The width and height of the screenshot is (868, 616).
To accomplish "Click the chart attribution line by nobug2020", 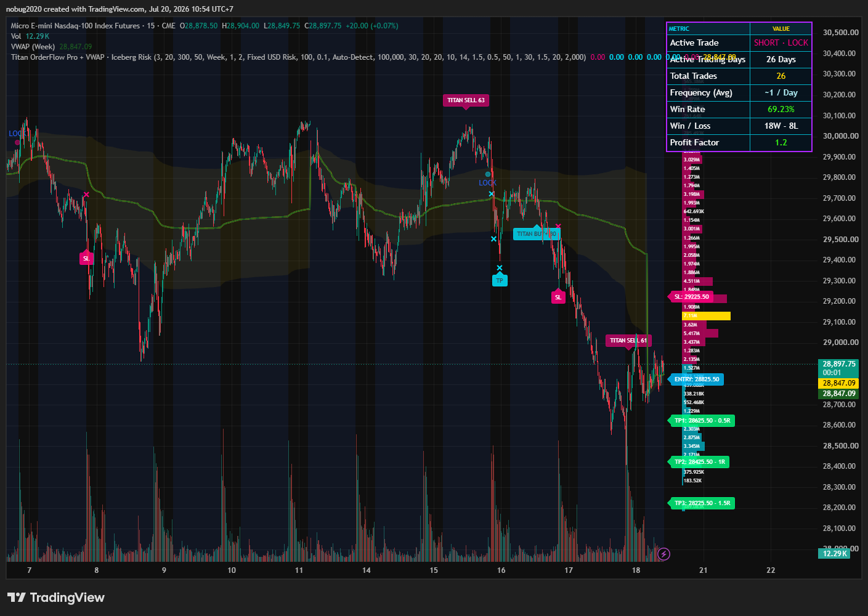I will pyautogui.click(x=120, y=9).
